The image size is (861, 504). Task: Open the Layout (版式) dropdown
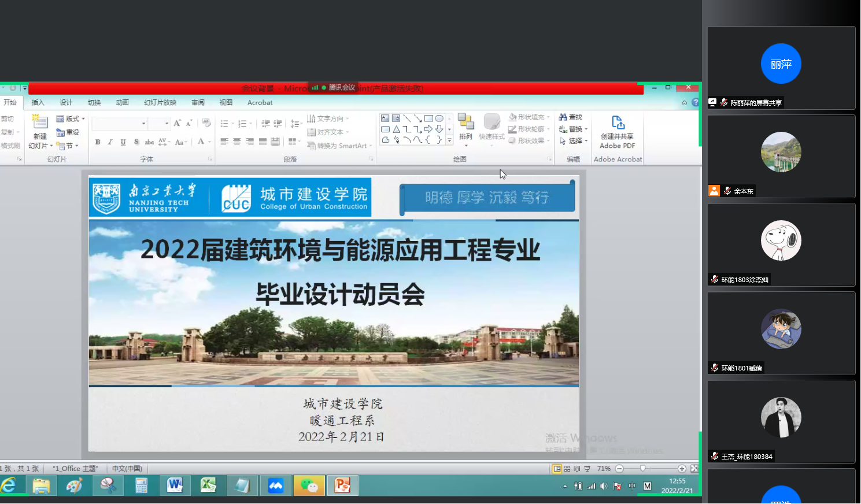[x=71, y=118]
